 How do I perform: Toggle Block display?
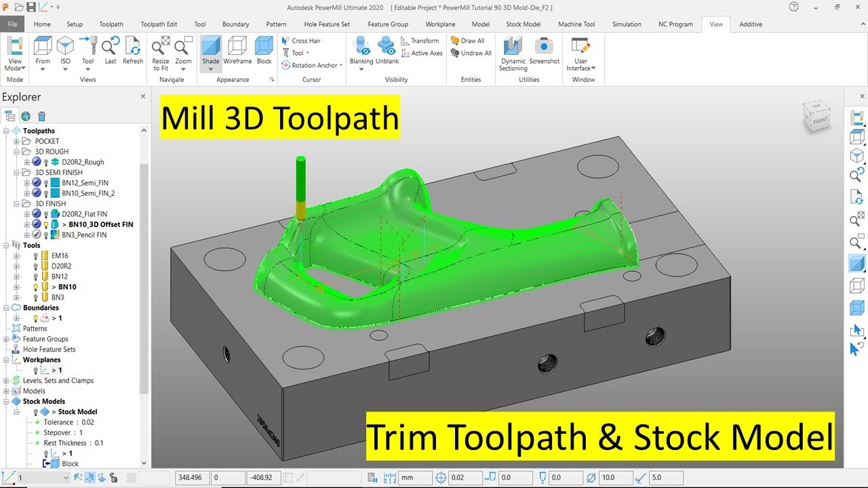point(264,52)
